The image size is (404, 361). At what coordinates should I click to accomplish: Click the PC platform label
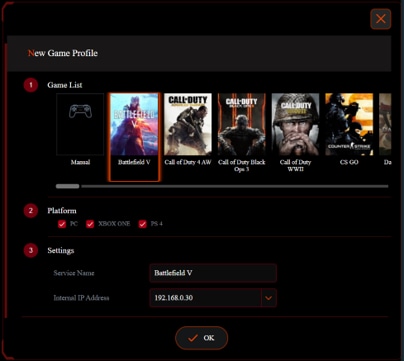pos(74,224)
